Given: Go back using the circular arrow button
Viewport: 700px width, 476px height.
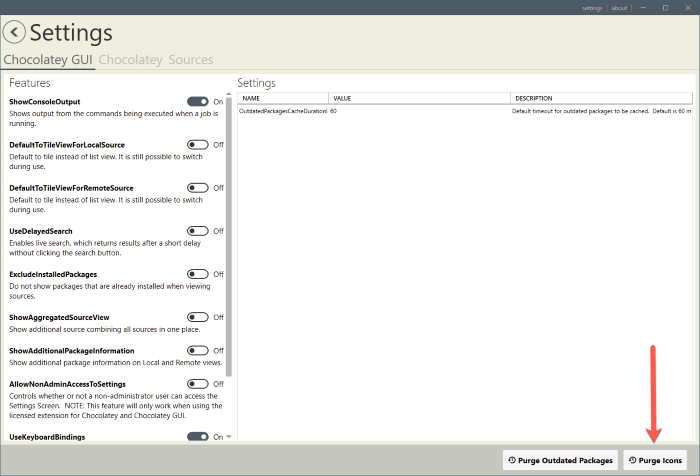Looking at the screenshot, I should pos(14,32).
